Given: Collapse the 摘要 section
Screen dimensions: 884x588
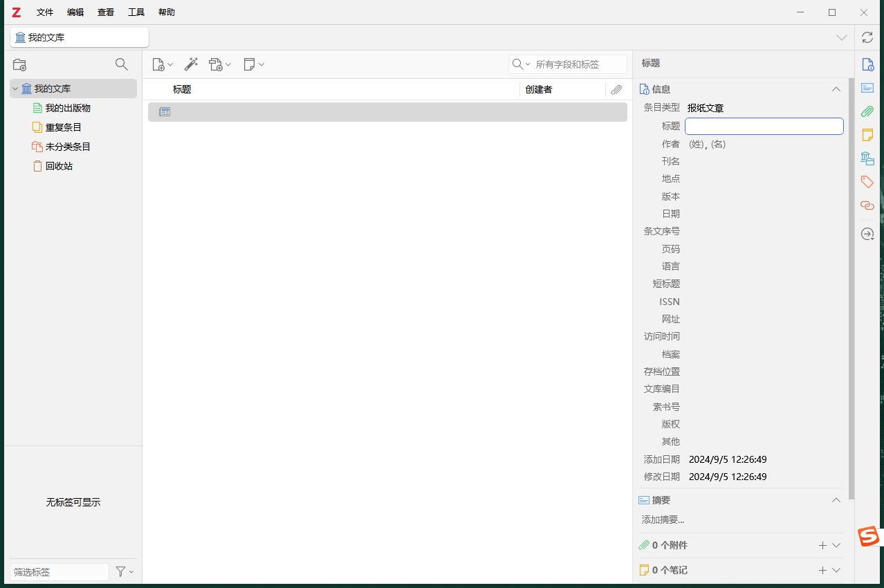Looking at the screenshot, I should [x=836, y=500].
